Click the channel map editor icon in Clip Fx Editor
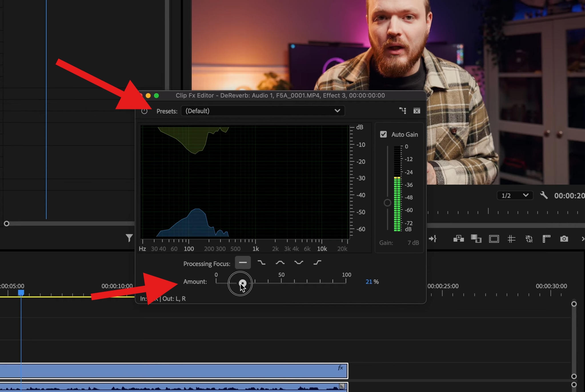This screenshot has width=585, height=392. click(403, 111)
